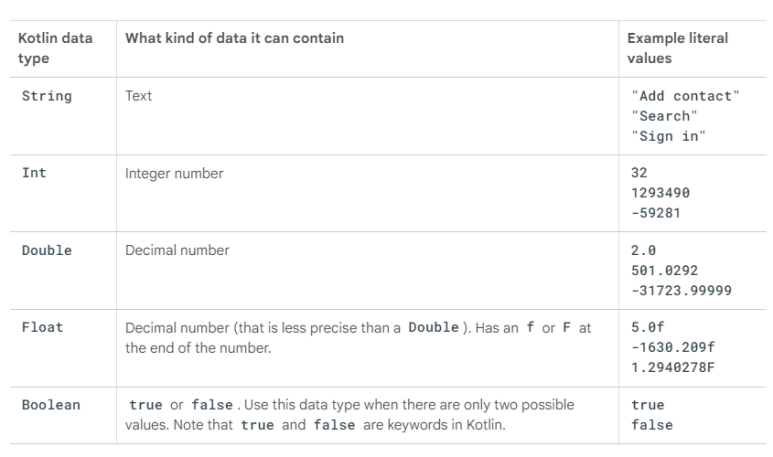This screenshot has width=773, height=457.
Task: Select the String data type cell
Action: coord(47,97)
